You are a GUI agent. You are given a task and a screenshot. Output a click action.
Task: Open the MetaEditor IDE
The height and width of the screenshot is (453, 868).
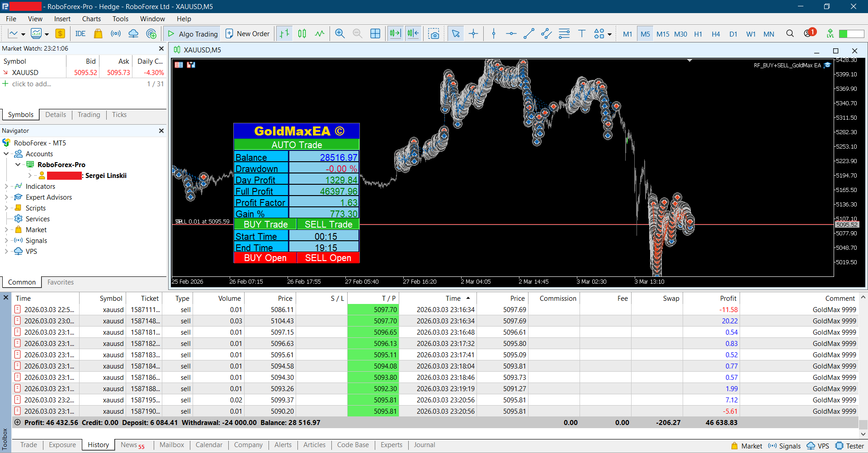[x=80, y=34]
